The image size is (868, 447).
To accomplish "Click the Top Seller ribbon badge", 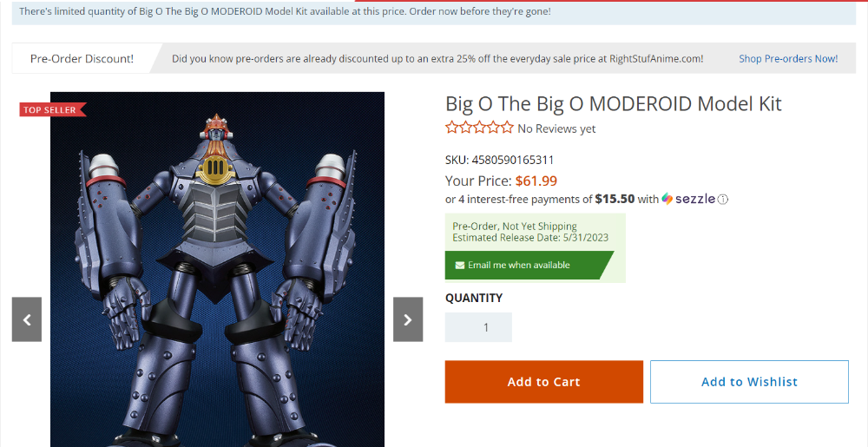I will pos(53,109).
